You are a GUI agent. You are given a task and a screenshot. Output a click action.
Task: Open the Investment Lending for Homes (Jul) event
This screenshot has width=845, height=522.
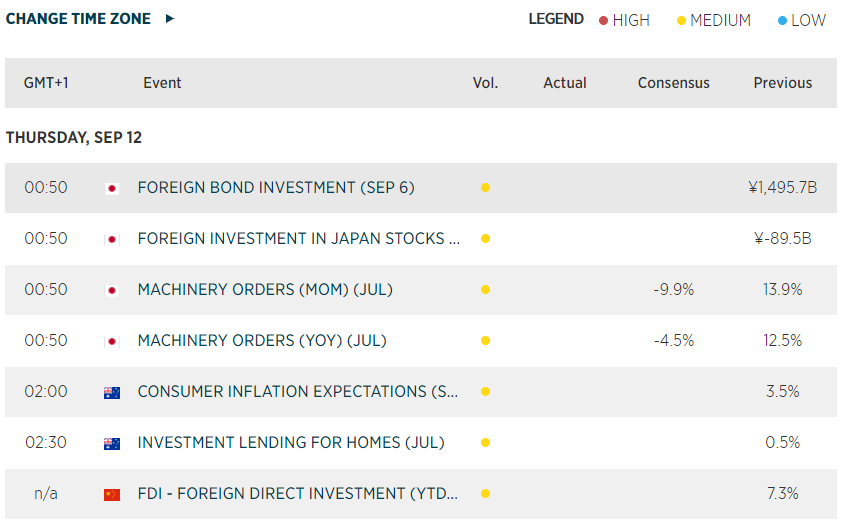290,443
